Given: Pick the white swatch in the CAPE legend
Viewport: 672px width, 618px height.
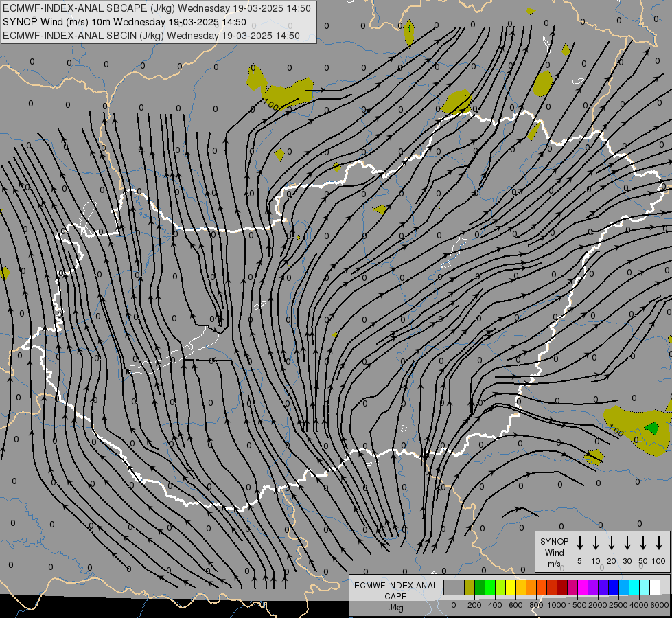Looking at the screenshot, I should (655, 587).
